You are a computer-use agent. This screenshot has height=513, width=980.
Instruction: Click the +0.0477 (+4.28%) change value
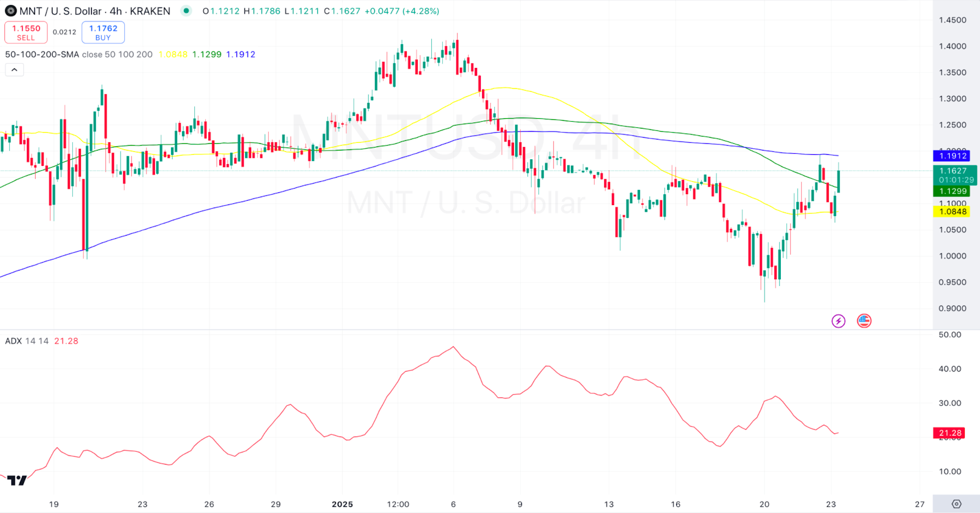pos(402,11)
